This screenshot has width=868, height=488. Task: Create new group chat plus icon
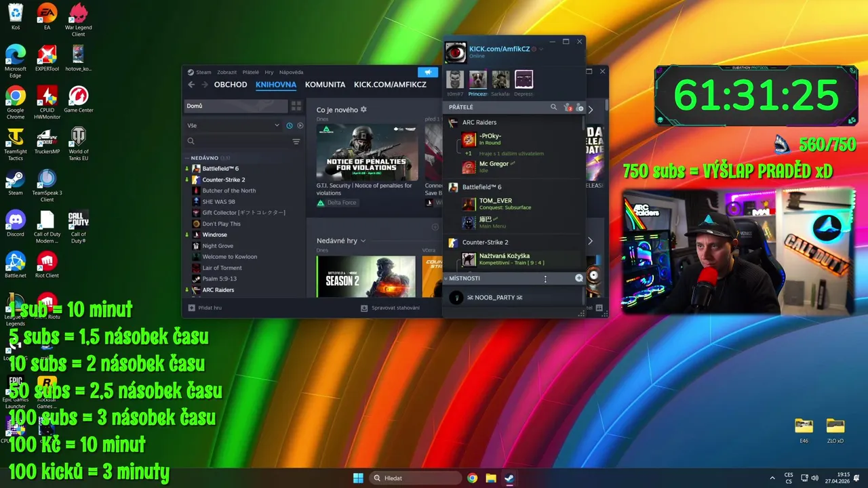[x=579, y=278]
